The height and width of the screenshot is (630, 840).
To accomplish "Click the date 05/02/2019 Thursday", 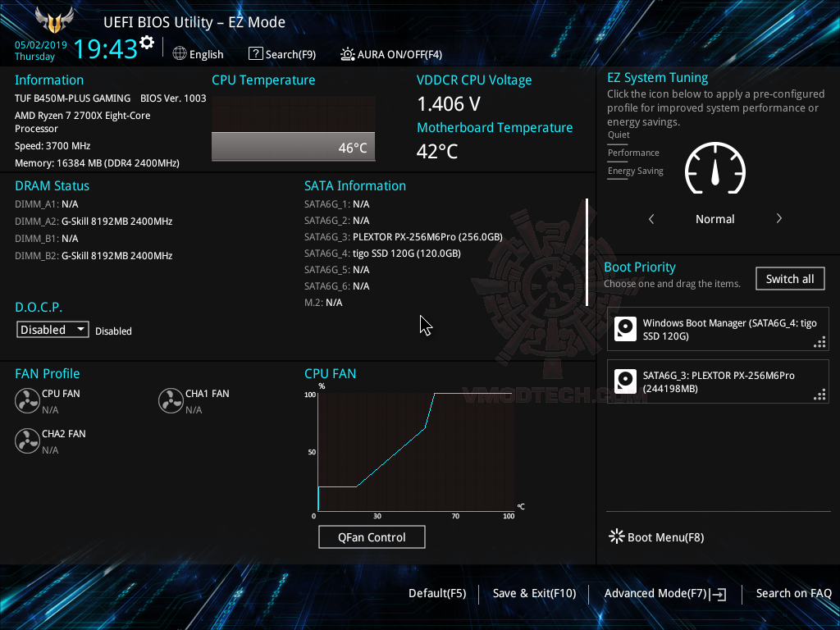I will pyautogui.click(x=40, y=50).
